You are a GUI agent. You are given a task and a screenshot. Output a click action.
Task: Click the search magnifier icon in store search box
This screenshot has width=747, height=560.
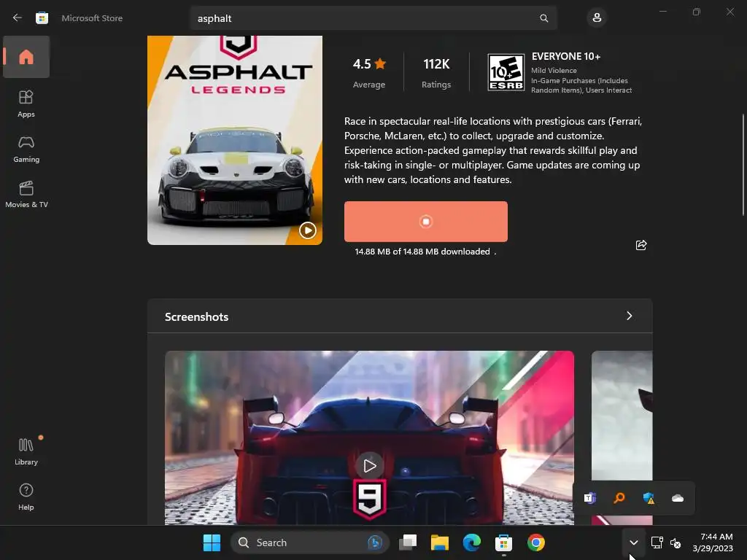pyautogui.click(x=543, y=18)
